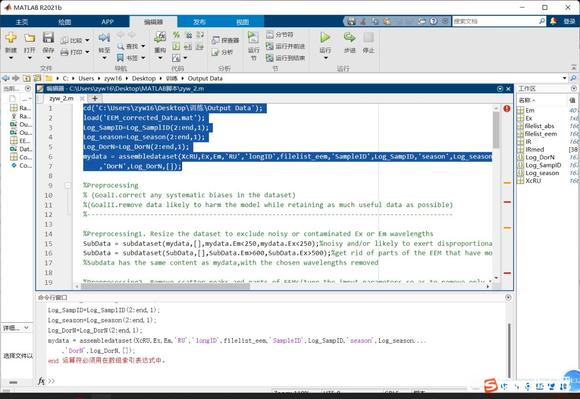Click the Uncomment icon beside Comment
The height and width of the screenshot is (399, 580).
[x=188, y=35]
